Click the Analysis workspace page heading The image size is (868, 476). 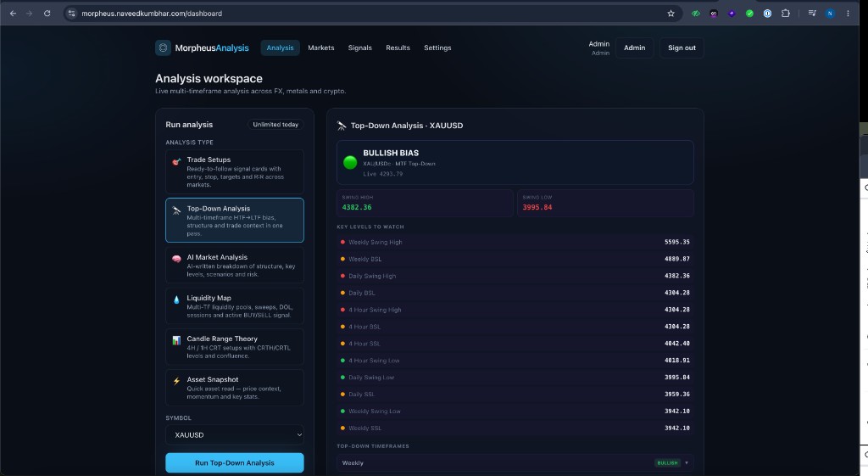click(x=209, y=79)
